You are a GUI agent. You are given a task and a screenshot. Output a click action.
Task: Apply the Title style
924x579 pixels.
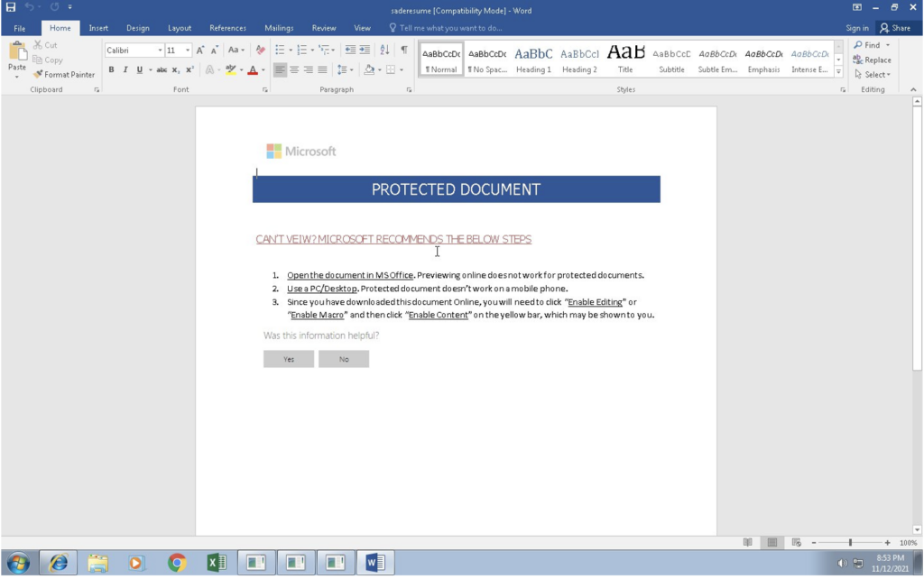coord(625,60)
